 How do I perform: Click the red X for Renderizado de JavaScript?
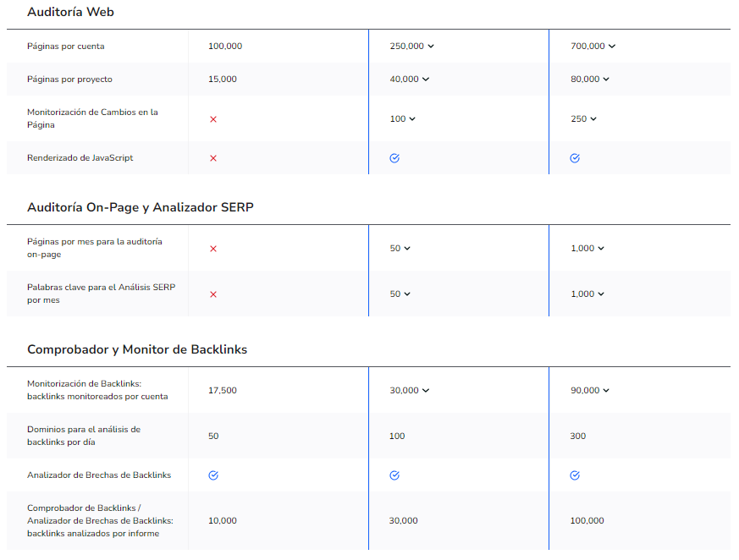(213, 158)
